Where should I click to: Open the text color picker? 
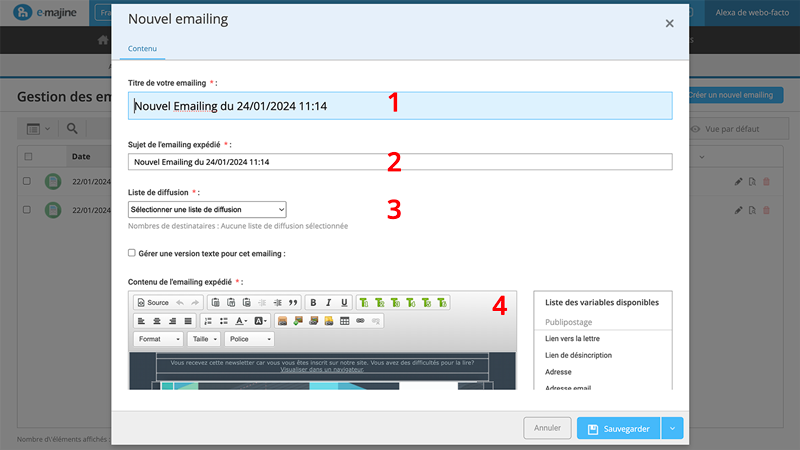(x=241, y=321)
